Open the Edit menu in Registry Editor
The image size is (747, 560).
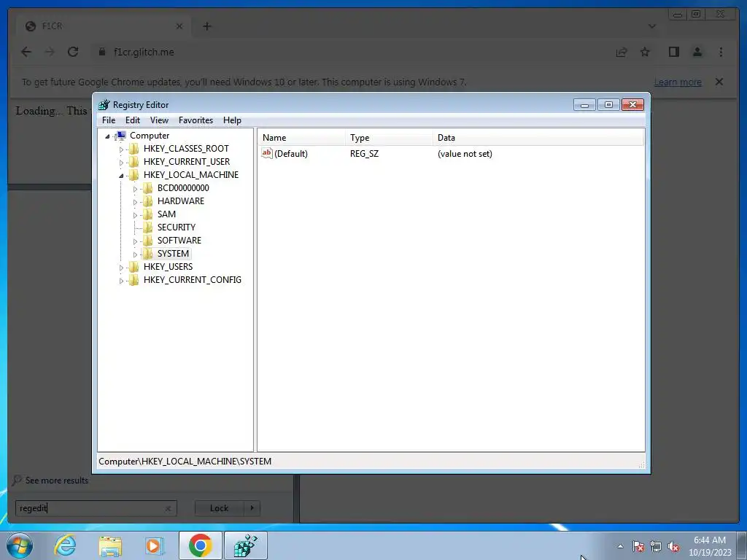coord(133,120)
